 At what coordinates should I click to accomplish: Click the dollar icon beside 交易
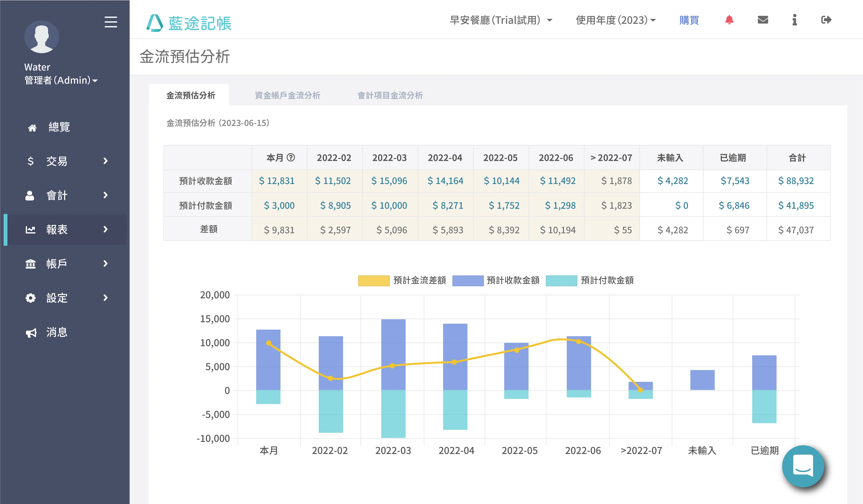(30, 161)
